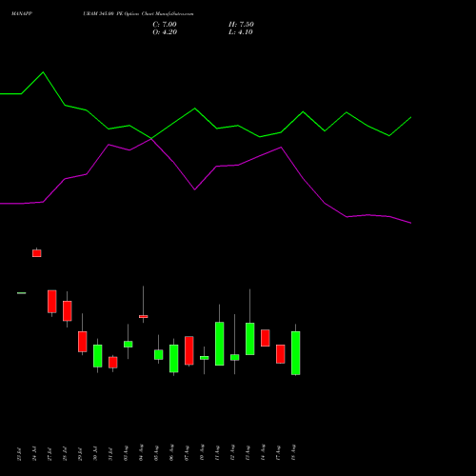The height and width of the screenshot is (476, 476).
Task: Select the tall green candlestick above 11 Aug
Action: click(220, 344)
